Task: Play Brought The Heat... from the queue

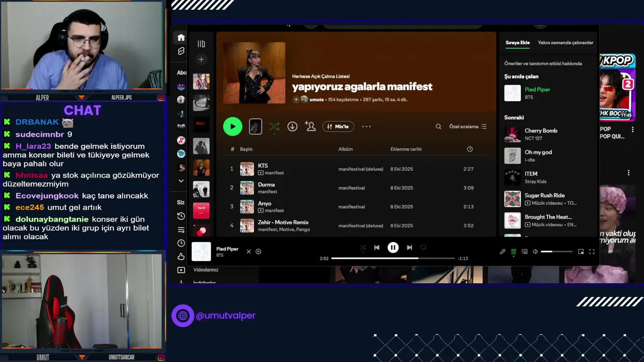Action: pyautogui.click(x=548, y=221)
